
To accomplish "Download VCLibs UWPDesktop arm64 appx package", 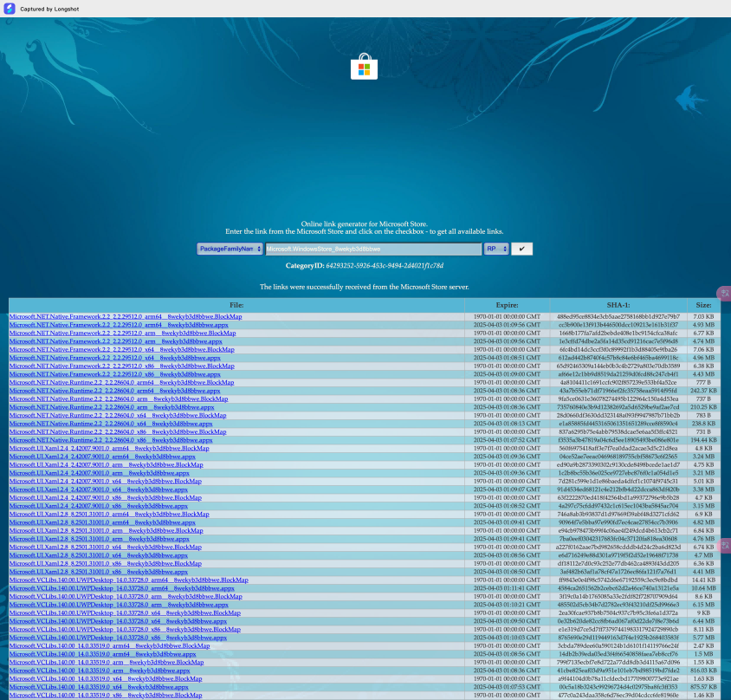I will [x=121, y=588].
